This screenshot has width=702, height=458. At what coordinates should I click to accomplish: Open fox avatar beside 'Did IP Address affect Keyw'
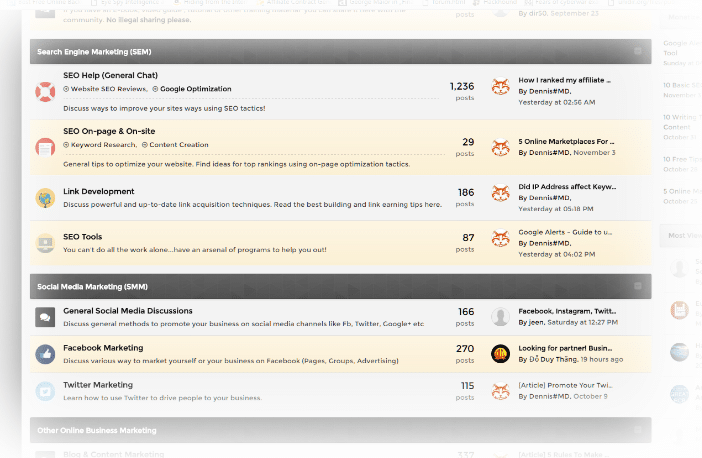pos(501,193)
